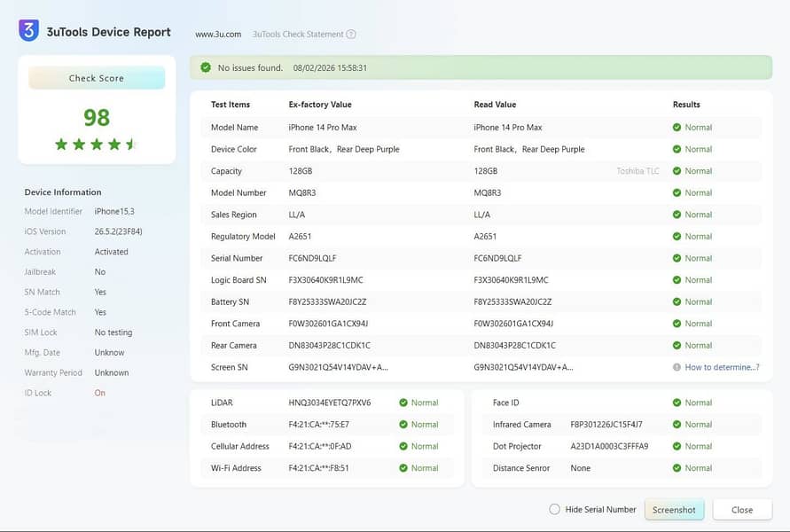Viewport: 790px width, 532px height.
Task: Click the Results column header
Action: (686, 105)
